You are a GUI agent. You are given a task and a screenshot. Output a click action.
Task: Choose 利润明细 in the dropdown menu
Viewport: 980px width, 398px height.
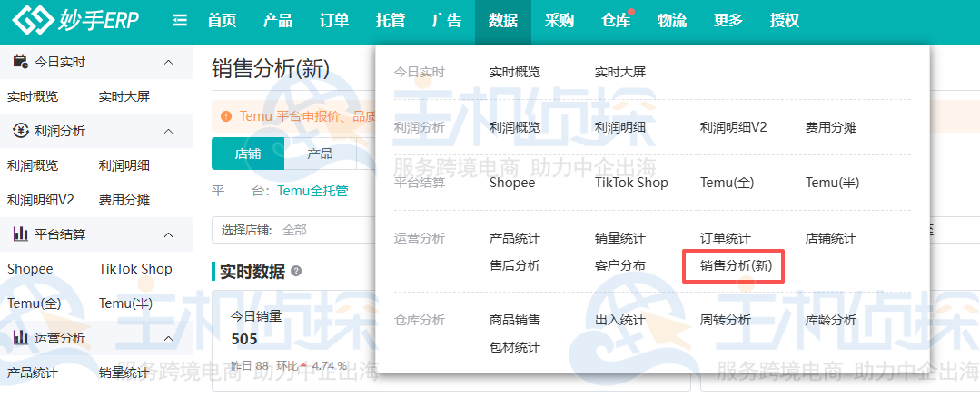tap(620, 127)
